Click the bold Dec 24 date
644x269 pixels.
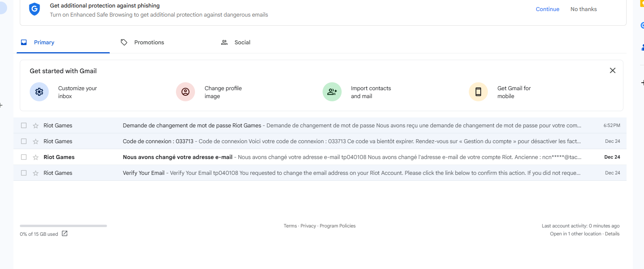click(x=612, y=157)
